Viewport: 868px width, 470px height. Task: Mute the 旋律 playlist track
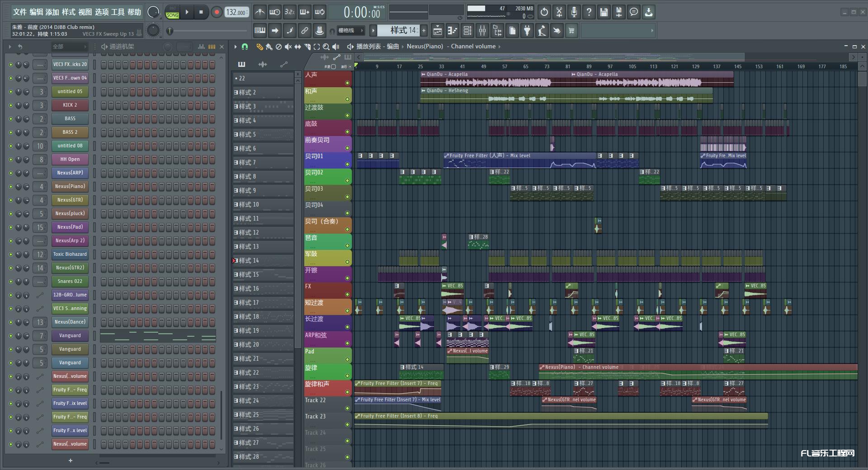[x=347, y=376]
